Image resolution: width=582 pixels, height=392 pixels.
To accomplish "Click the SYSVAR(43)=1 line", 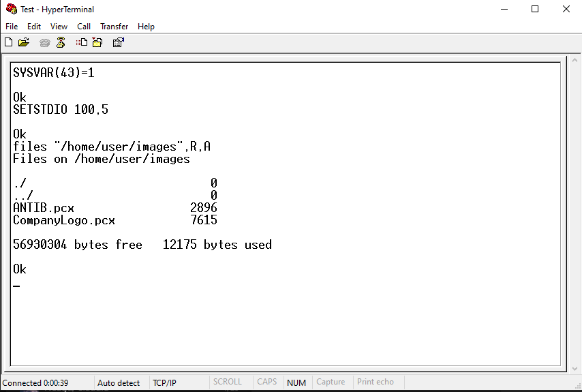I will click(x=54, y=72).
